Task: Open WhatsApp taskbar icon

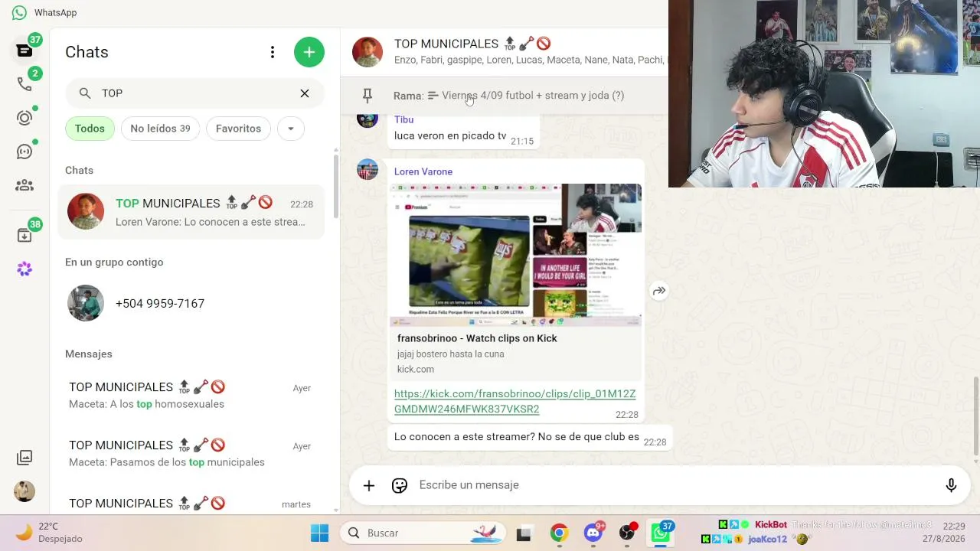Action: click(x=661, y=533)
